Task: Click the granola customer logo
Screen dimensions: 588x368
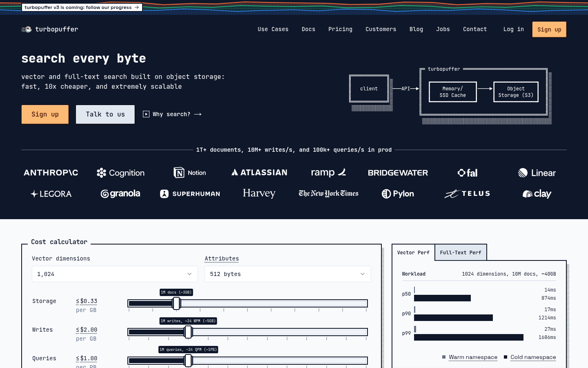Action: (120, 194)
